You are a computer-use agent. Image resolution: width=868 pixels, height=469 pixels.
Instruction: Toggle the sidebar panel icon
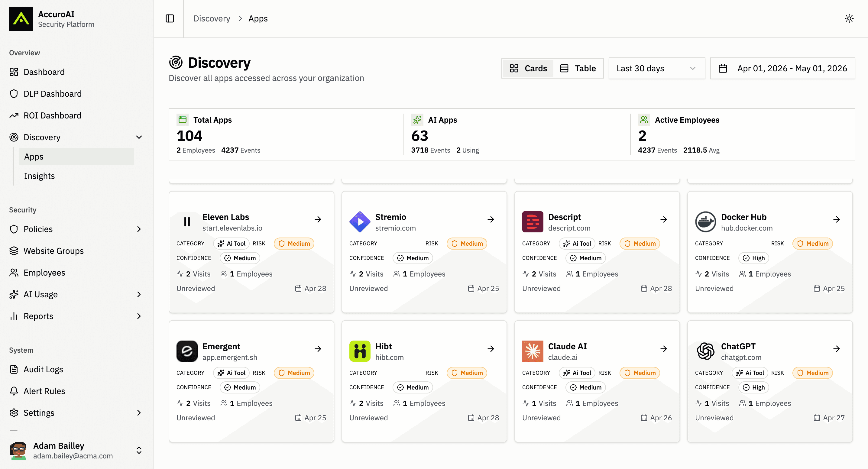pos(170,18)
